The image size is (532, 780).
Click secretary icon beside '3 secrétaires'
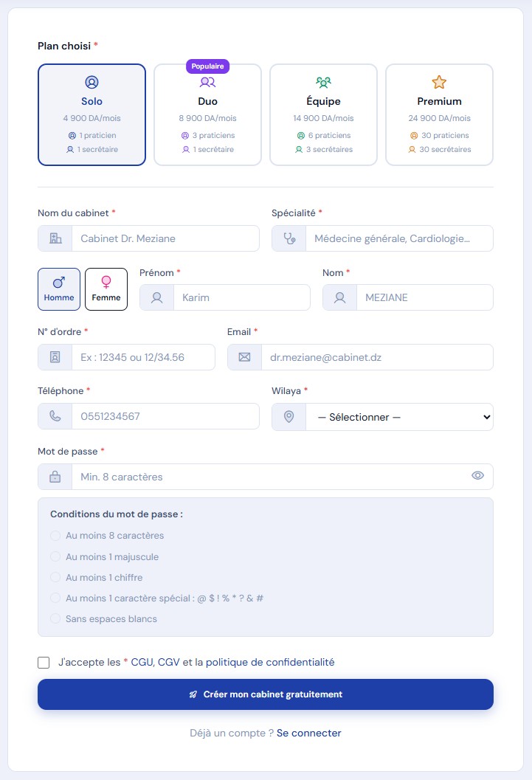[299, 149]
